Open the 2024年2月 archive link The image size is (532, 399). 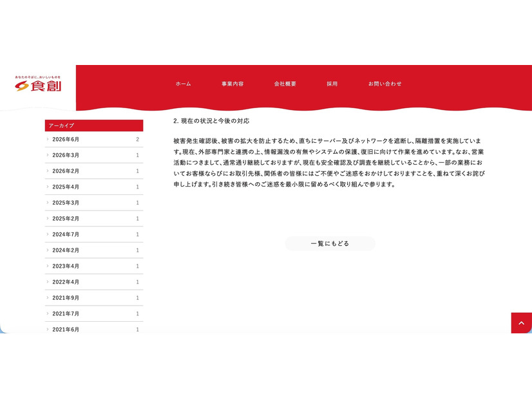click(94, 250)
